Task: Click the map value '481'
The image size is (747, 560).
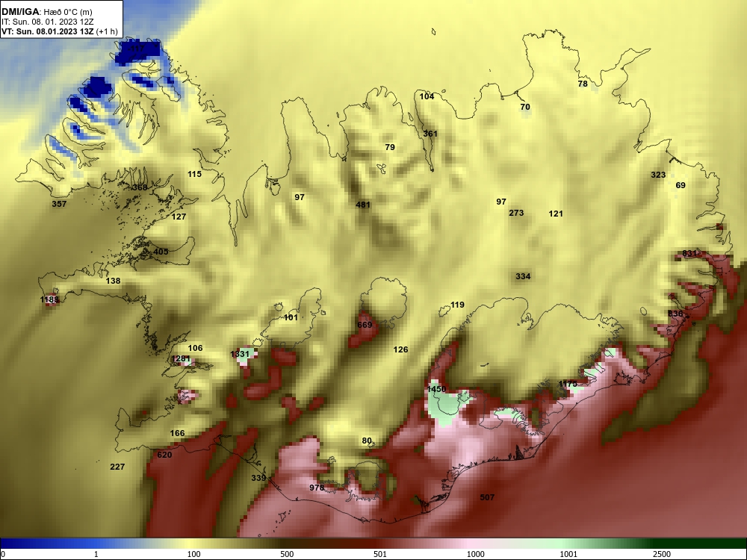Action: [363, 205]
